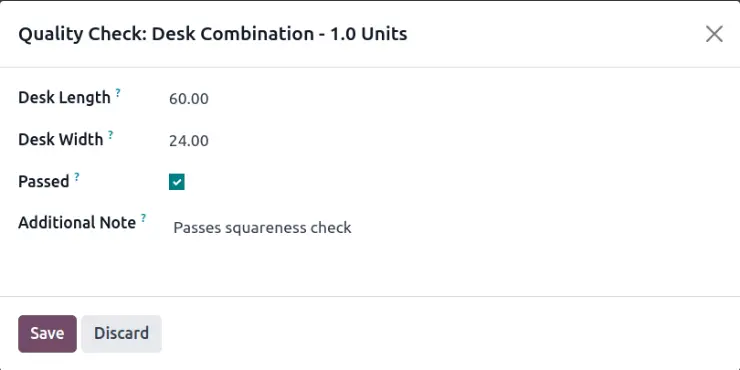Uncheck the Passed checkbox
The image size is (740, 370).
pyautogui.click(x=177, y=182)
